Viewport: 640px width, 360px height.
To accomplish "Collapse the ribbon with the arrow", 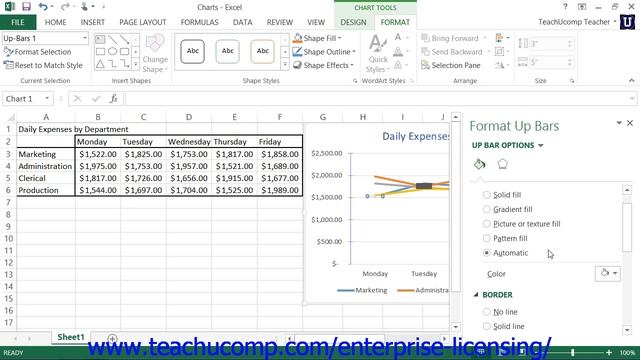I will tap(631, 81).
